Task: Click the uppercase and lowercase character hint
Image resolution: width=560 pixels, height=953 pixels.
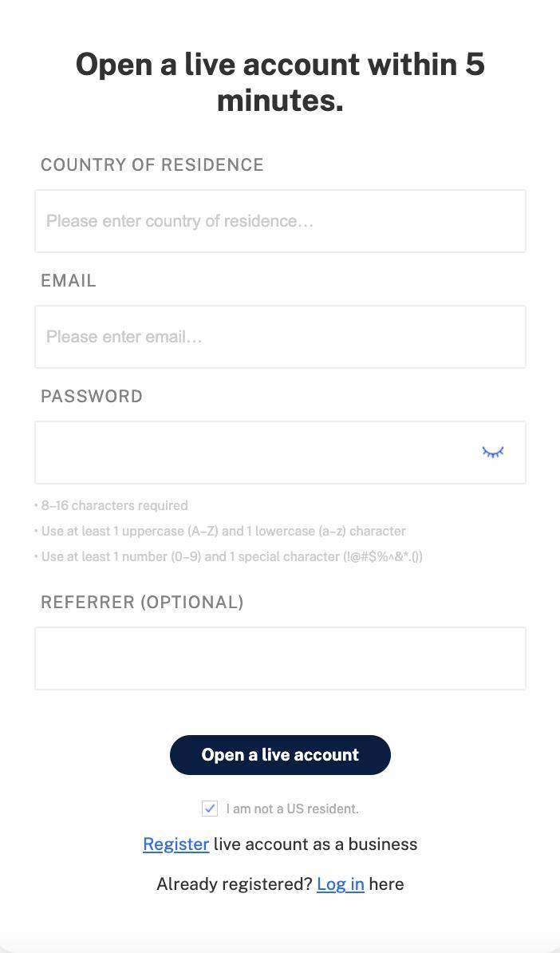Action: [x=223, y=532]
